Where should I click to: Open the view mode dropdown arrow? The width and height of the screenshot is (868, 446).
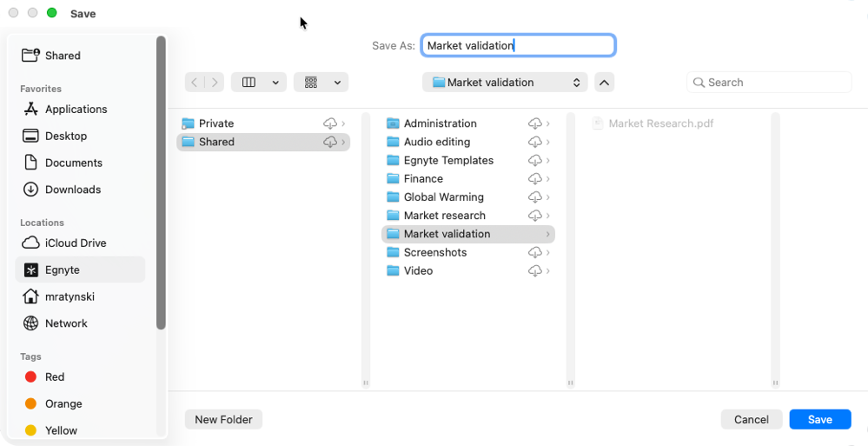[x=275, y=83]
